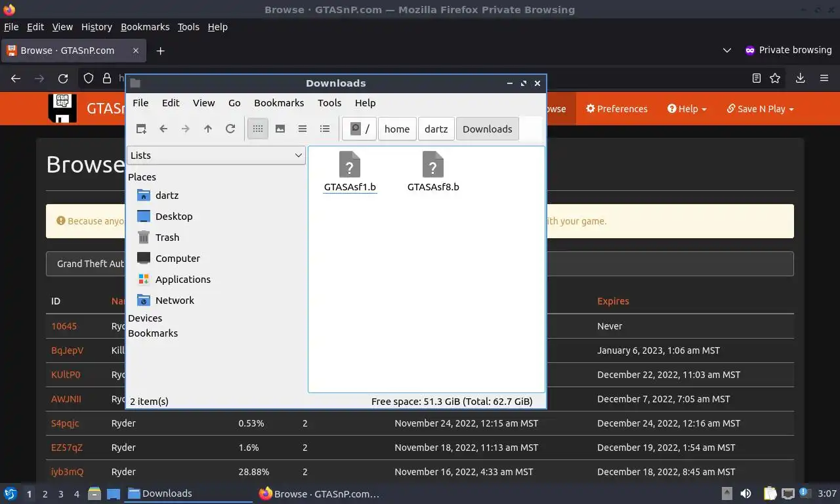Open save ID 10645

(64, 326)
